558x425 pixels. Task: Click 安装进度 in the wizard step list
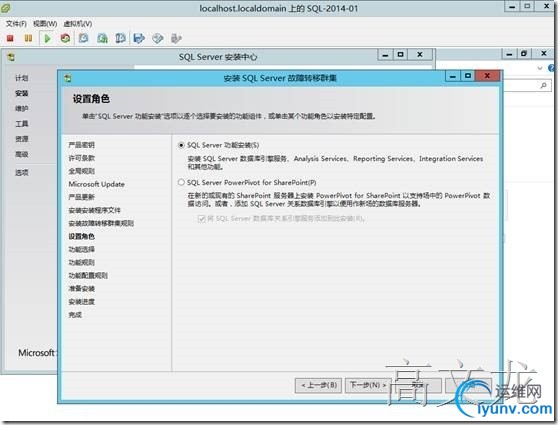(x=81, y=302)
